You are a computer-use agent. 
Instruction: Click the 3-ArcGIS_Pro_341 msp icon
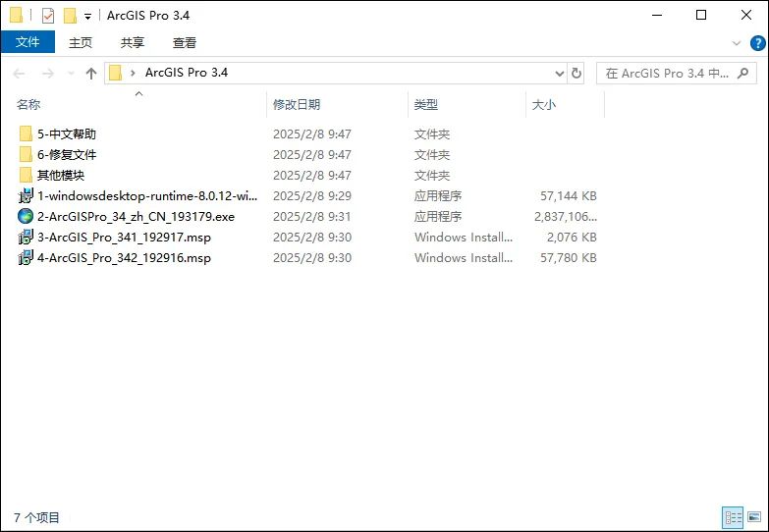(26, 237)
